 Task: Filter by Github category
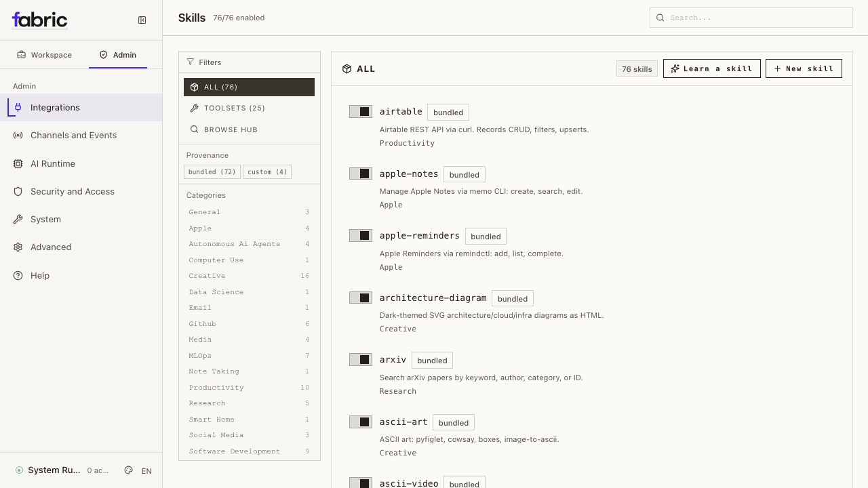(x=249, y=324)
